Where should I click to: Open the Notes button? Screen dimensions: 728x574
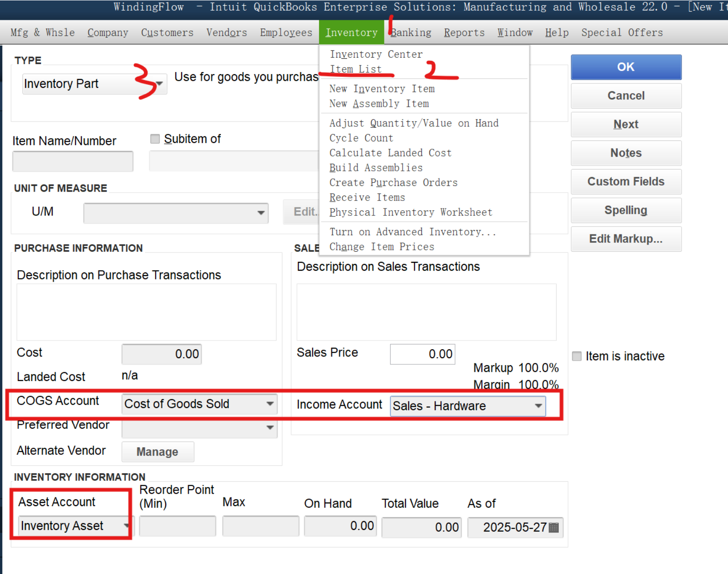click(x=626, y=153)
